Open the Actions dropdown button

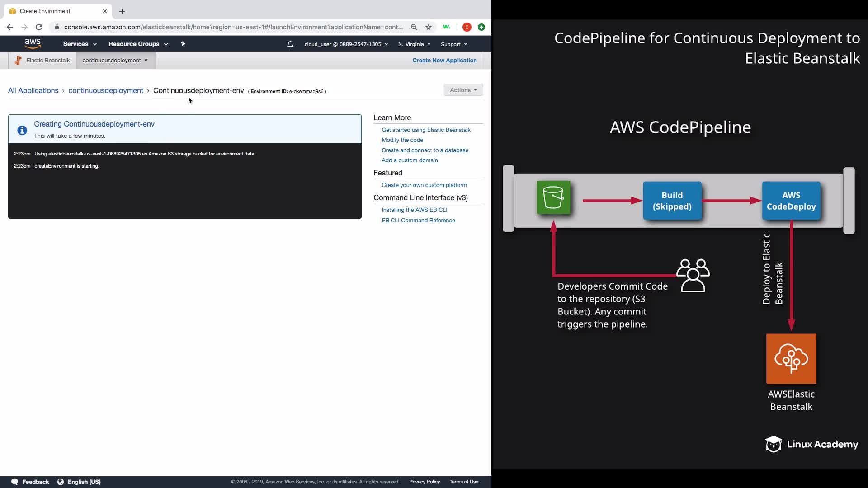463,90
